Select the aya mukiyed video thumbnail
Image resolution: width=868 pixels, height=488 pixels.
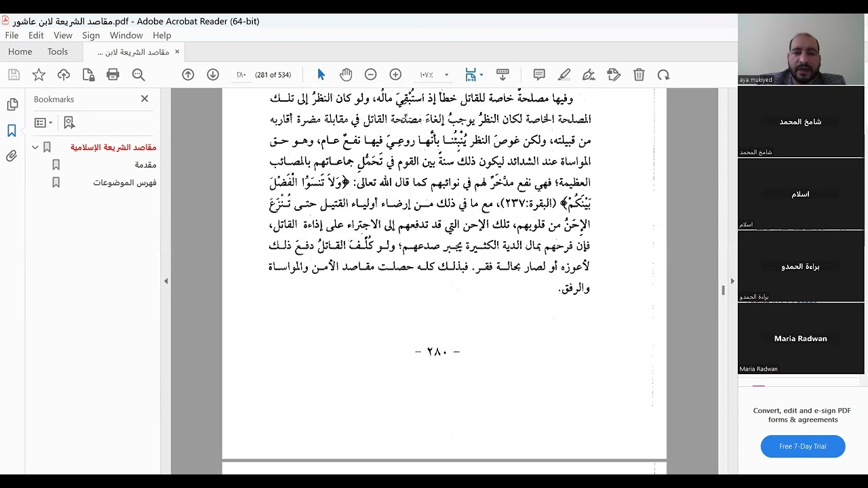[802, 49]
